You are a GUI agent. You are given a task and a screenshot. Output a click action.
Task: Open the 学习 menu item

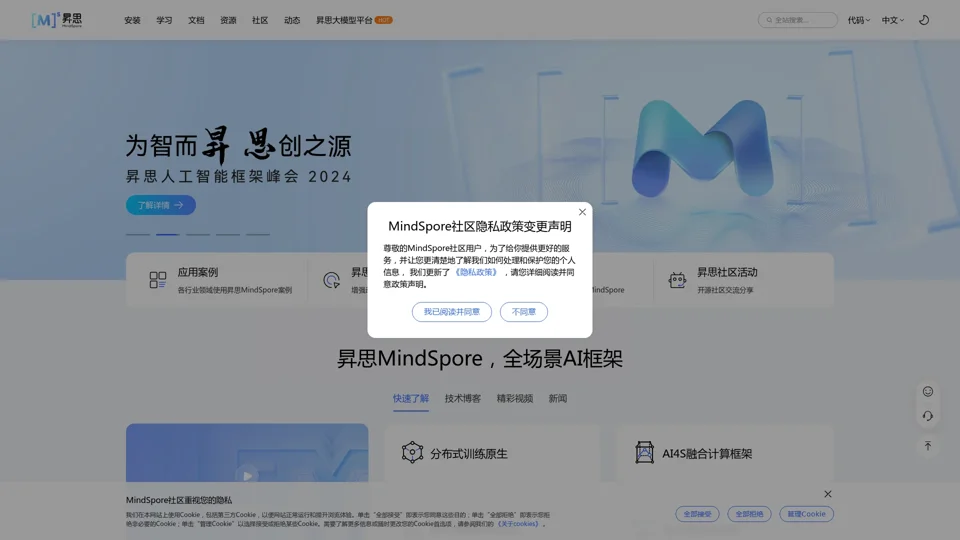164,20
